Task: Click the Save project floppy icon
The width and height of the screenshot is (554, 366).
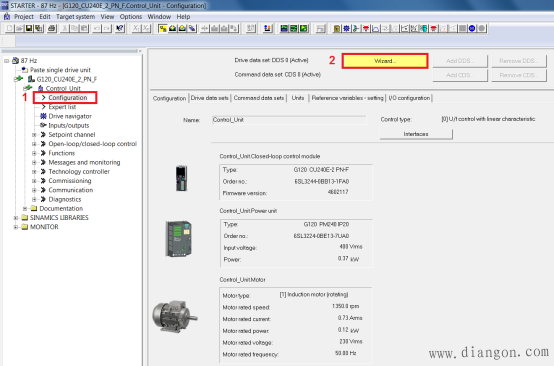Action: pyautogui.click(x=29, y=28)
